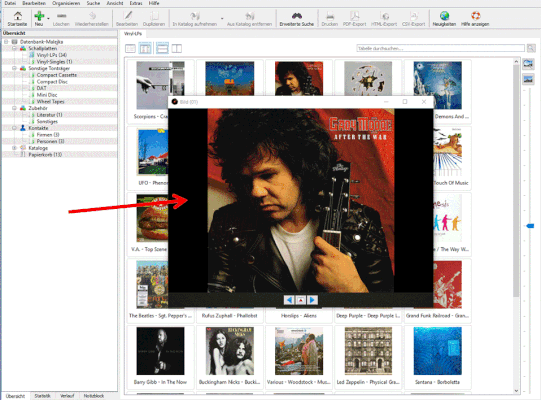The height and width of the screenshot is (400, 541).
Task: Open the Datei menu
Action: point(10,3)
